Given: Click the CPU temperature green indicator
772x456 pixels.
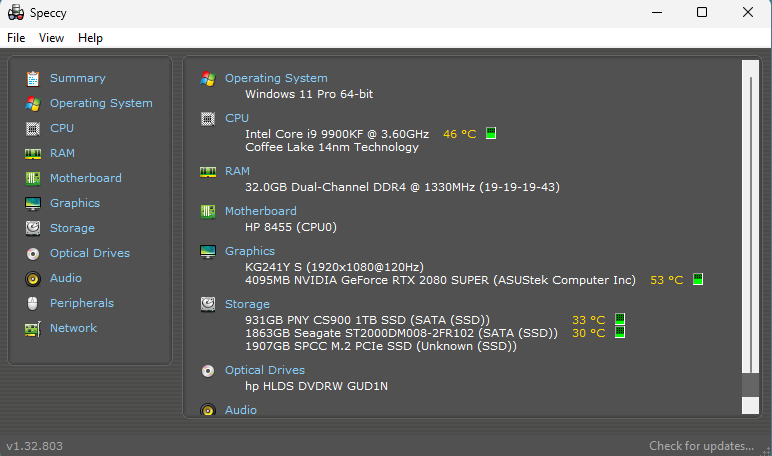Looking at the screenshot, I should pyautogui.click(x=491, y=133).
